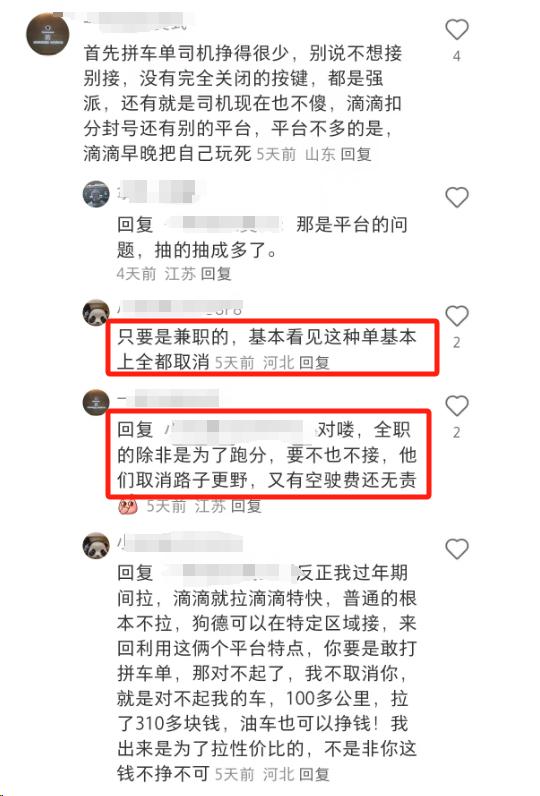The width and height of the screenshot is (540, 796).
Task: Tap the comment text beginning 只要是兼职的
Action: (266, 349)
